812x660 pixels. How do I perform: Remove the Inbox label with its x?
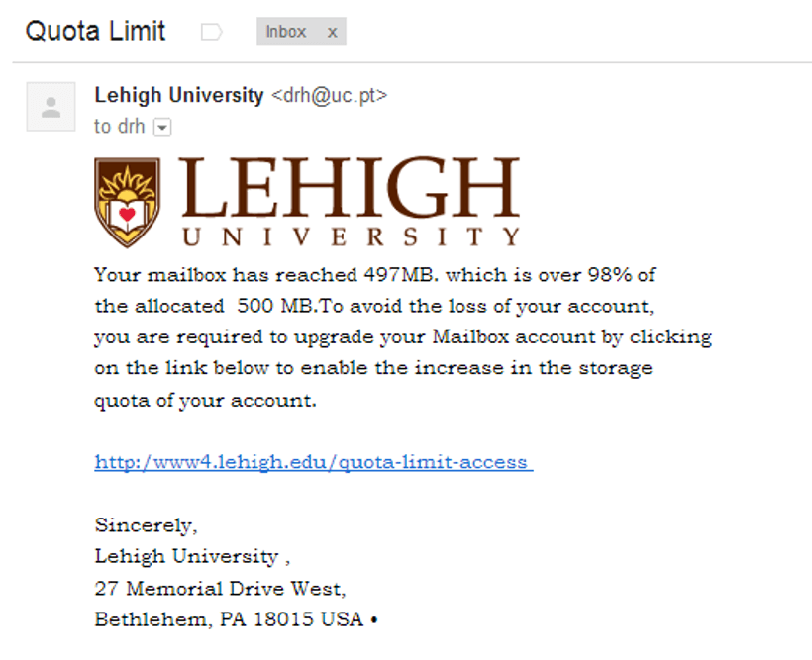click(332, 32)
